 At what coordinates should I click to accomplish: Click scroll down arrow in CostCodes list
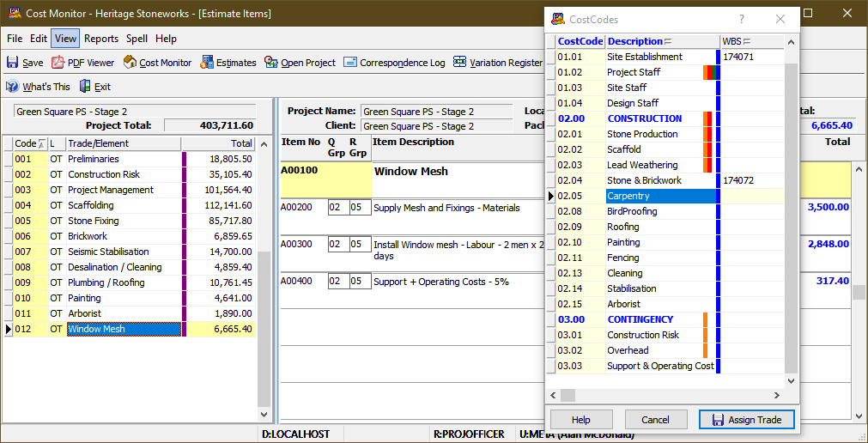coord(791,381)
